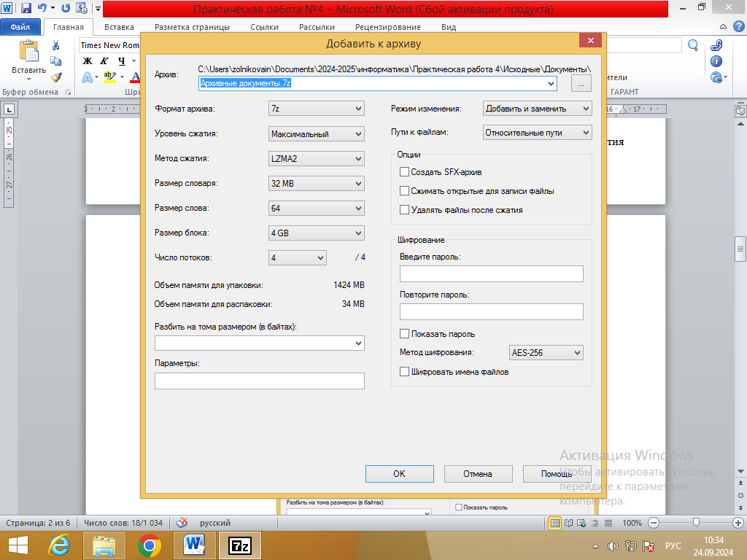Click the Internet globe icon in the ГАРАНТ group
747x560 pixels.
point(716,77)
